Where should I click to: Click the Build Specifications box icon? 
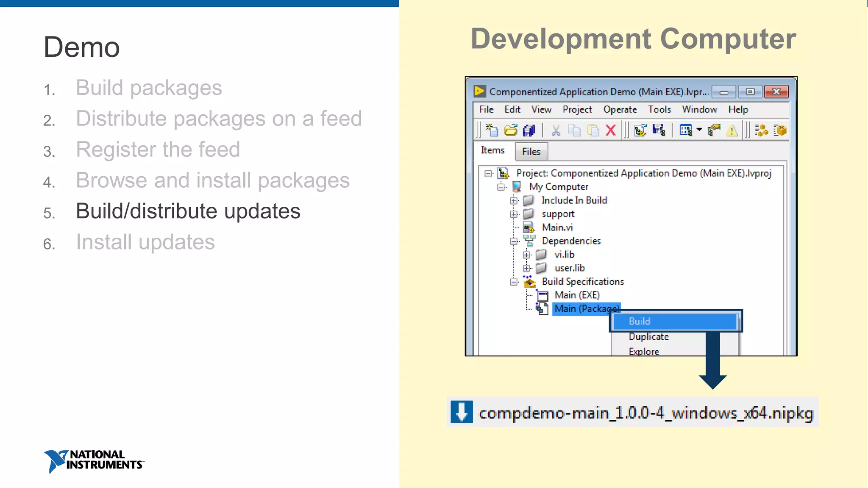[529, 281]
